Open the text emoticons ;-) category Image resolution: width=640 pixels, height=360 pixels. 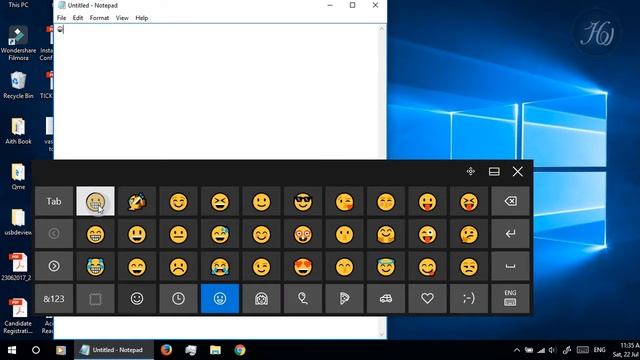click(x=469, y=299)
